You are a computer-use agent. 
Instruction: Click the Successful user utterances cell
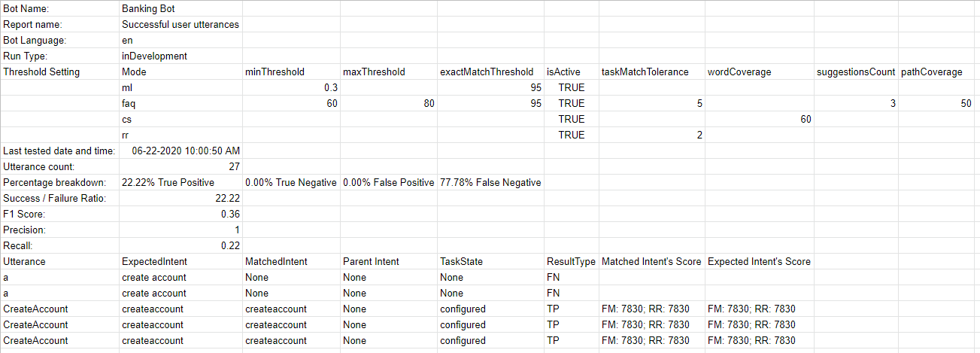[x=180, y=24]
